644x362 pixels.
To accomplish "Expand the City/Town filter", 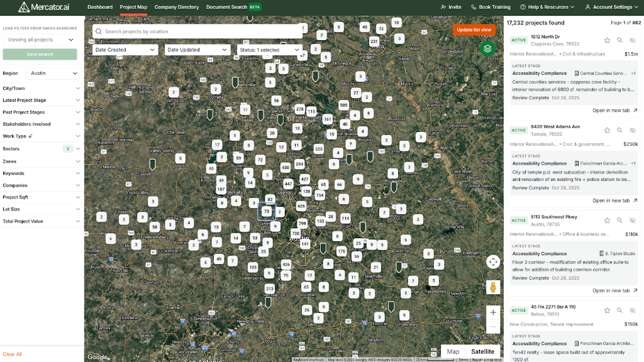I will coord(41,88).
